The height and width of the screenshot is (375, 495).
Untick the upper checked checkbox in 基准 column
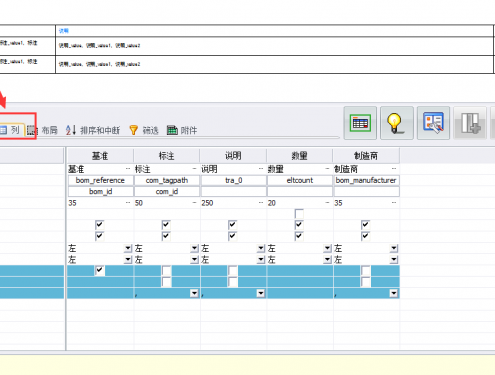coord(99,225)
